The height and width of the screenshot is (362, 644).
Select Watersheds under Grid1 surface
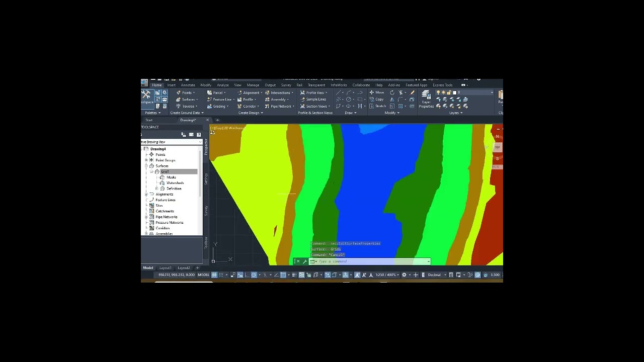175,183
